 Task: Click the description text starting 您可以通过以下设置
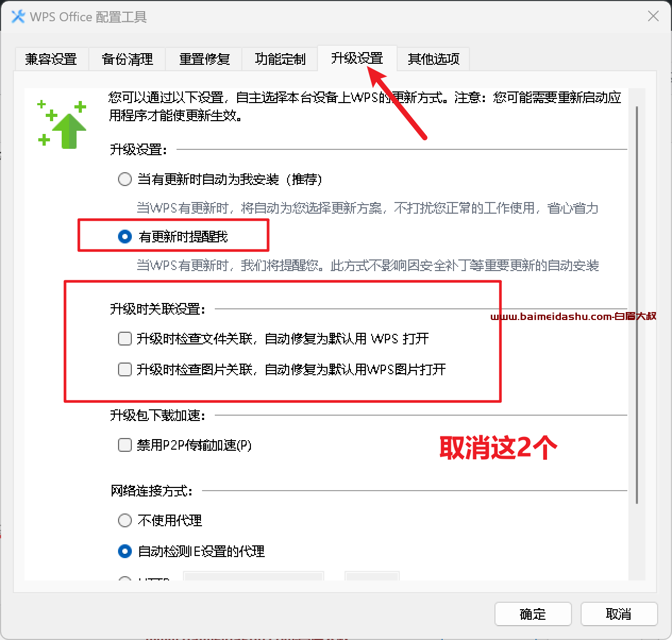click(x=365, y=106)
